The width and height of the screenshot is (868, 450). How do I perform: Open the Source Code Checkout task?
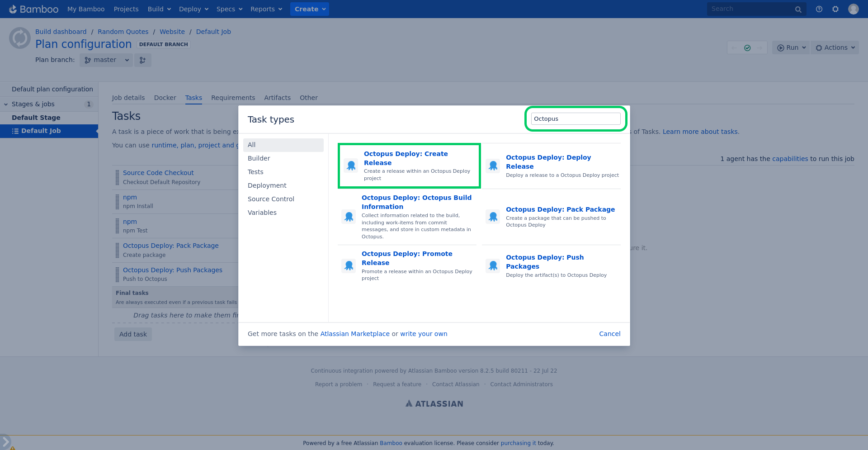[158, 173]
